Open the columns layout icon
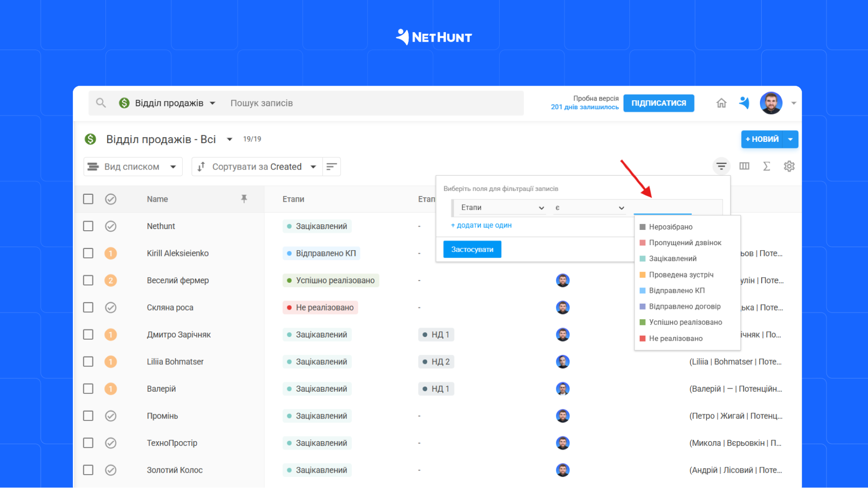 [x=744, y=166]
